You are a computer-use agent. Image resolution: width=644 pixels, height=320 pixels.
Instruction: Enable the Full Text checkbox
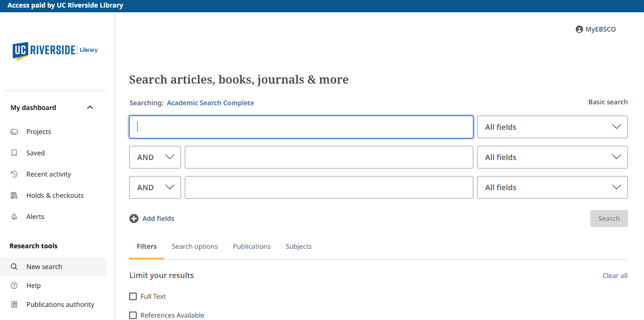tap(133, 296)
